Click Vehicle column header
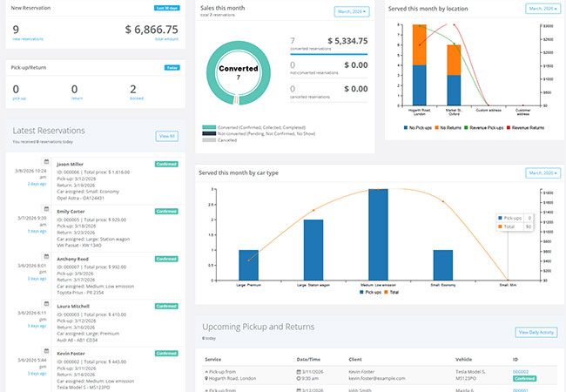This screenshot has width=566, height=392. coord(463,360)
